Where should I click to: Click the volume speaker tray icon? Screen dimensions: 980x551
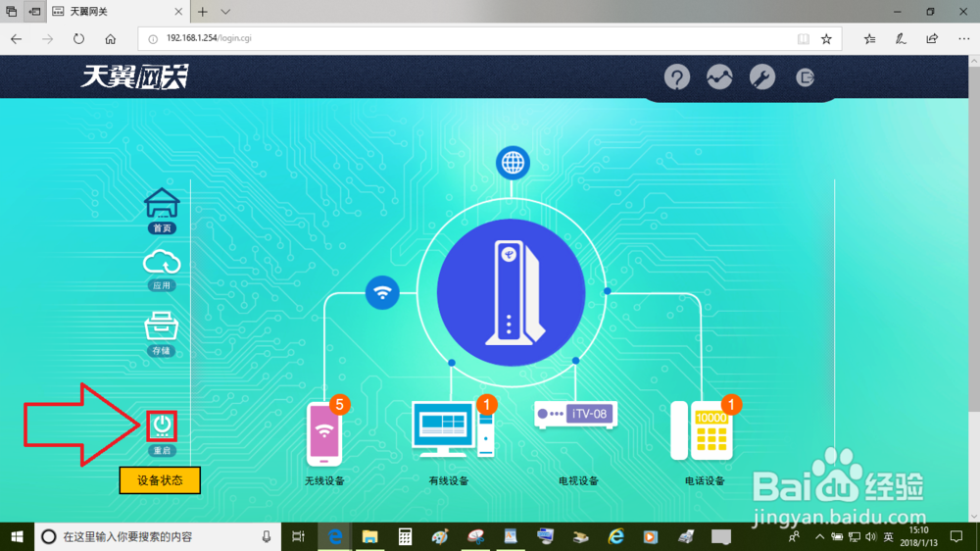870,536
